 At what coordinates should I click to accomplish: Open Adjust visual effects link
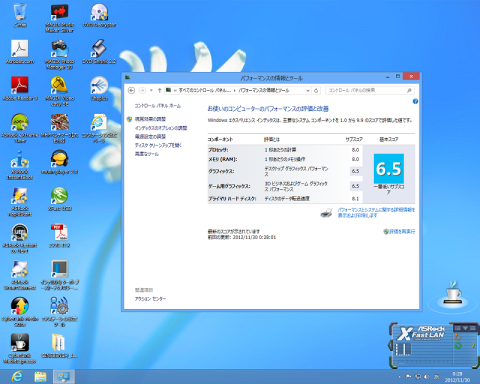tap(150, 119)
